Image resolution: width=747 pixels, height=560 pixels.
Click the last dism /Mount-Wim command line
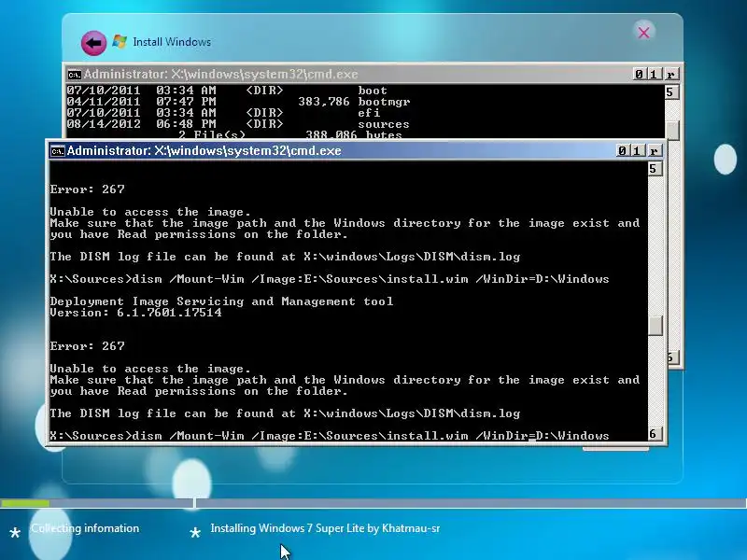[330, 436]
